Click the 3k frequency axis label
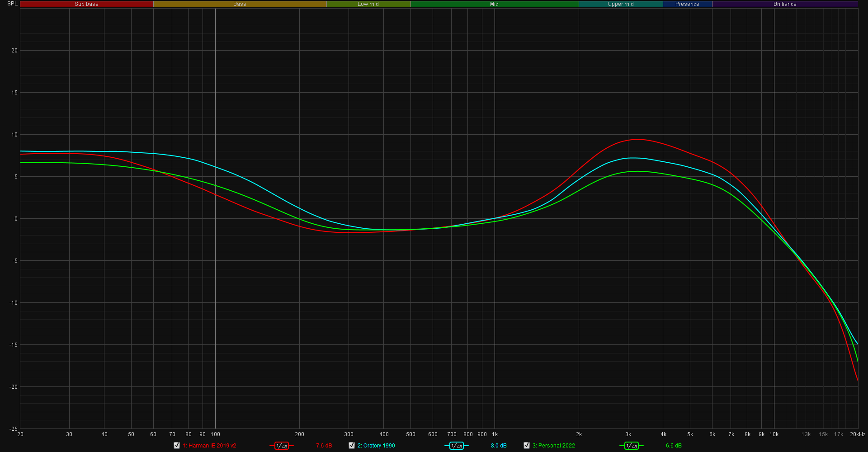The height and width of the screenshot is (452, 868). [628, 434]
